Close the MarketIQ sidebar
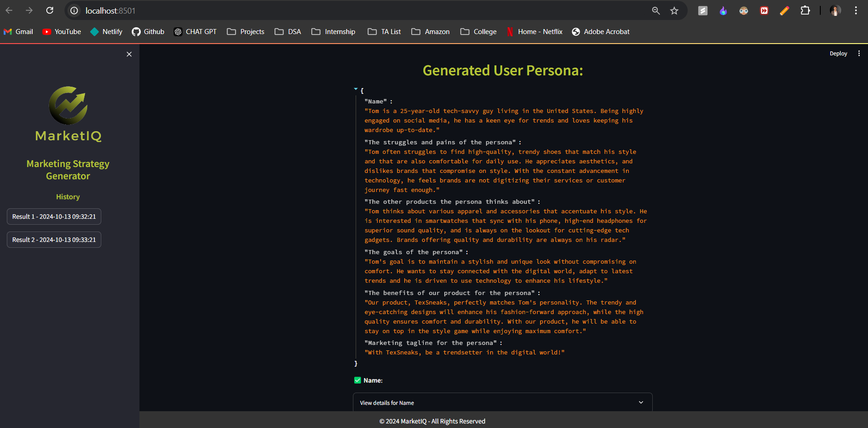868x428 pixels. [x=129, y=54]
